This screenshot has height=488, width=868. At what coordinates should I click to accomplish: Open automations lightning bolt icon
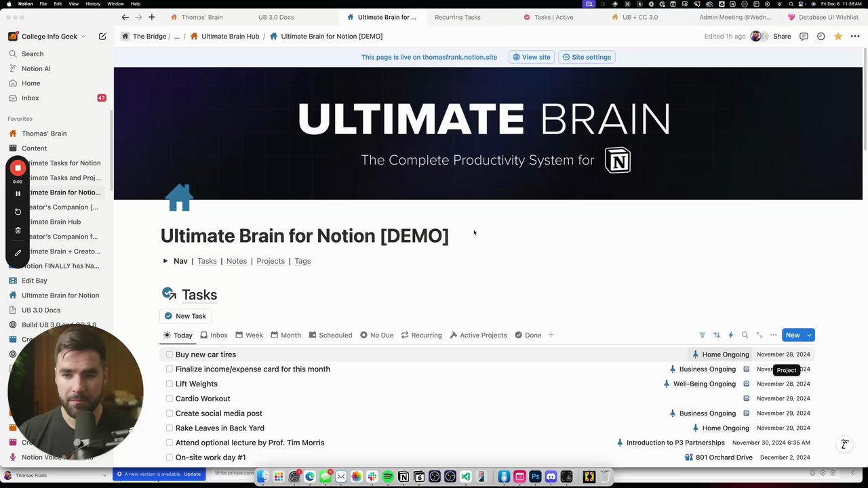tap(730, 335)
